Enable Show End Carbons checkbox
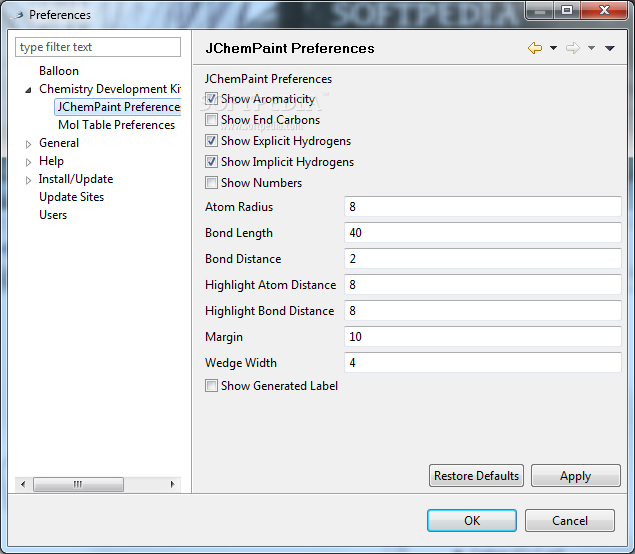The image size is (635, 554). 211,120
